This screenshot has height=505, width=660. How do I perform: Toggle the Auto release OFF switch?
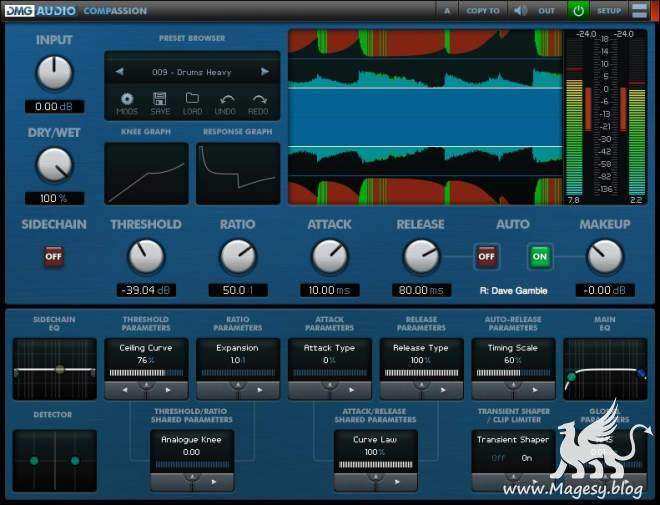click(487, 256)
